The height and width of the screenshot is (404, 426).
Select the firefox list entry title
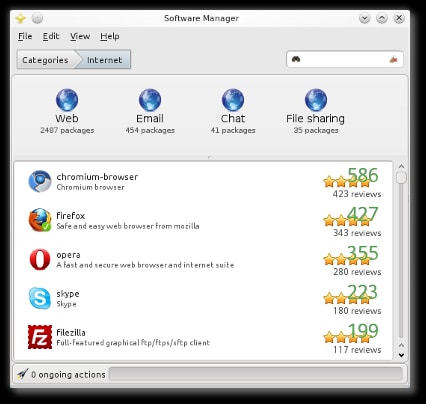pyautogui.click(x=71, y=216)
